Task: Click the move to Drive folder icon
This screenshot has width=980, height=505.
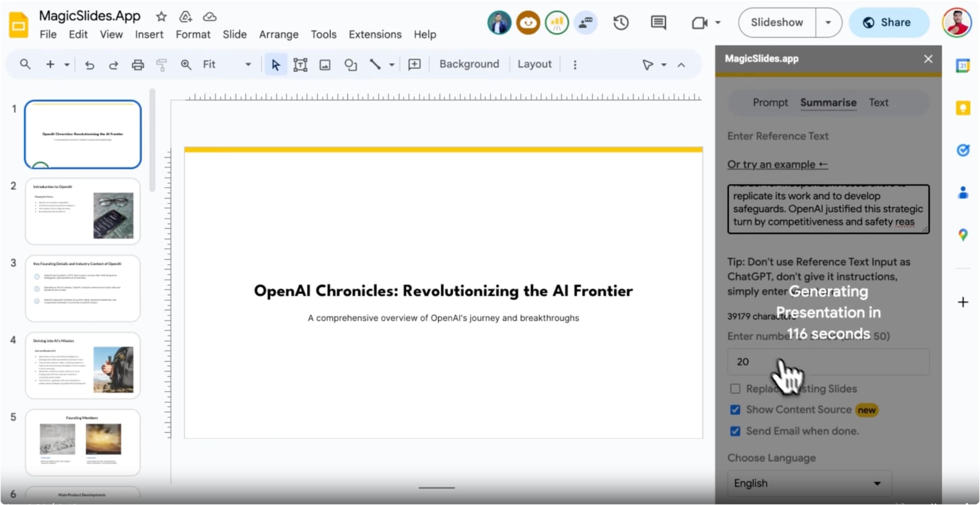Action: pos(185,17)
